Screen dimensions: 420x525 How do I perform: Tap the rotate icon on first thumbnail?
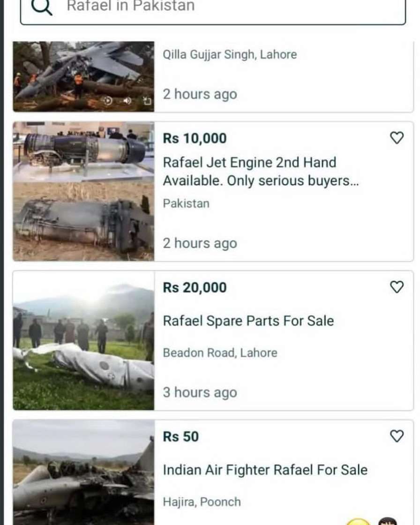[x=147, y=101]
